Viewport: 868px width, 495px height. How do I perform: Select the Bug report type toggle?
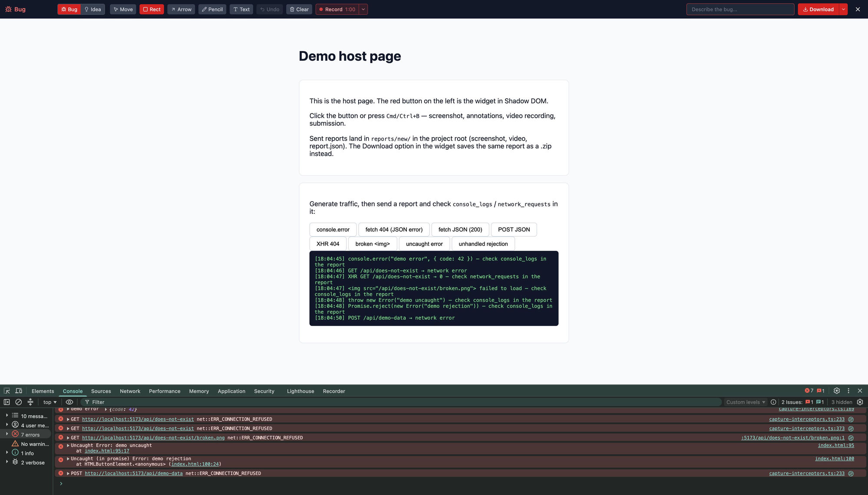(69, 9)
